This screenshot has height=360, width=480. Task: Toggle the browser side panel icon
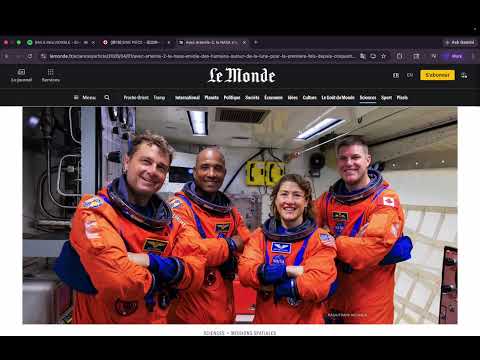coord(416,56)
